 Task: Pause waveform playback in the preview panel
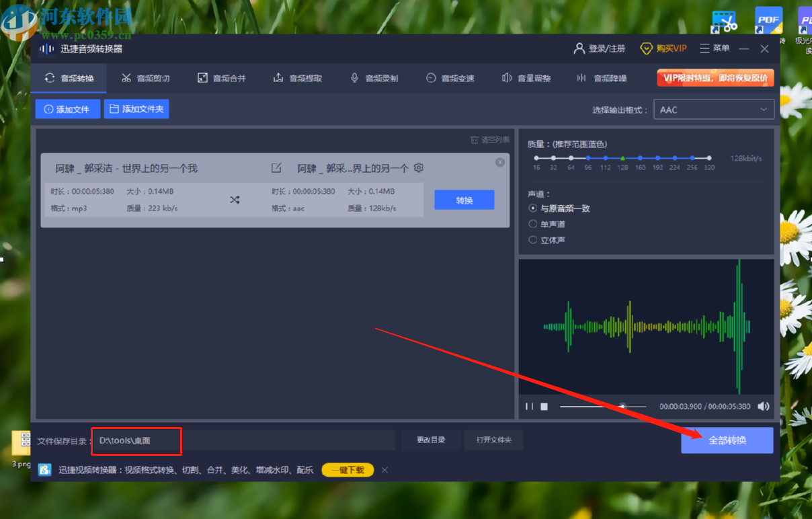(x=528, y=406)
